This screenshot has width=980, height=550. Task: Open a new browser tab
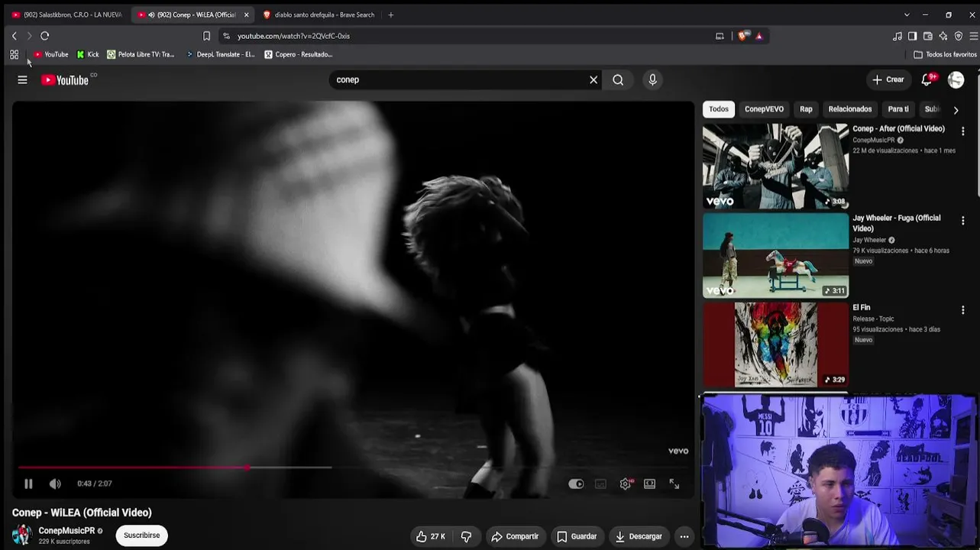click(390, 15)
